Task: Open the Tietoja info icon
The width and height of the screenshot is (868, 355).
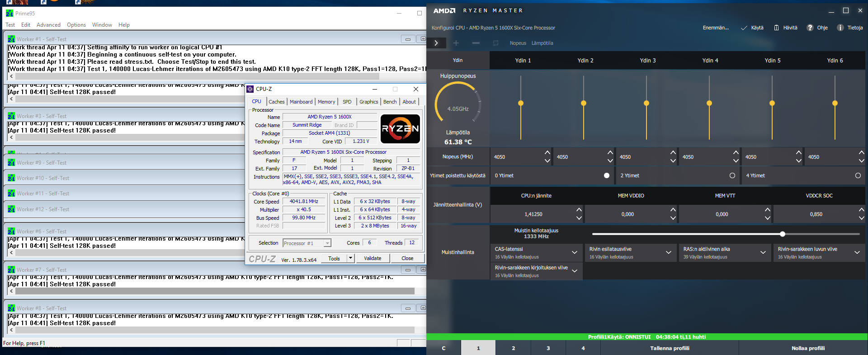Action: (840, 28)
